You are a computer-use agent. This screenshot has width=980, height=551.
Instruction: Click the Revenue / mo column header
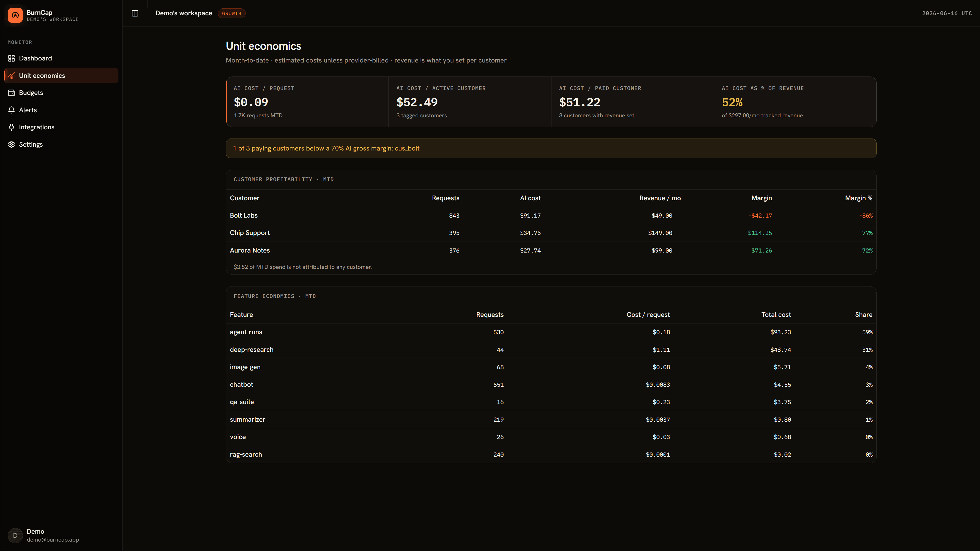pyautogui.click(x=660, y=198)
